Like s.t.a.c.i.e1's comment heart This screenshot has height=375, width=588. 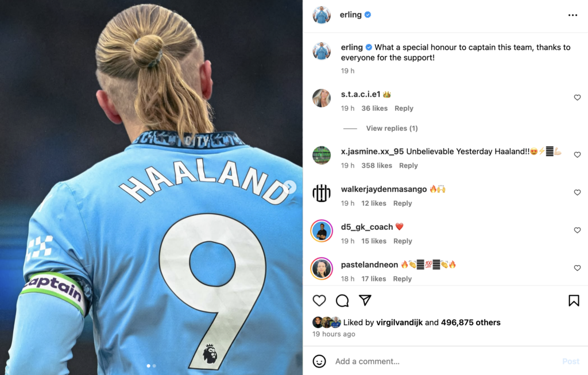(x=577, y=98)
